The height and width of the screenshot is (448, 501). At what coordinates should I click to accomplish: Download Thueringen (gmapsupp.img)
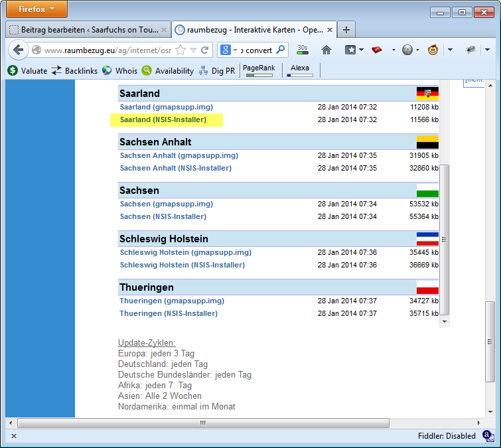tap(172, 301)
